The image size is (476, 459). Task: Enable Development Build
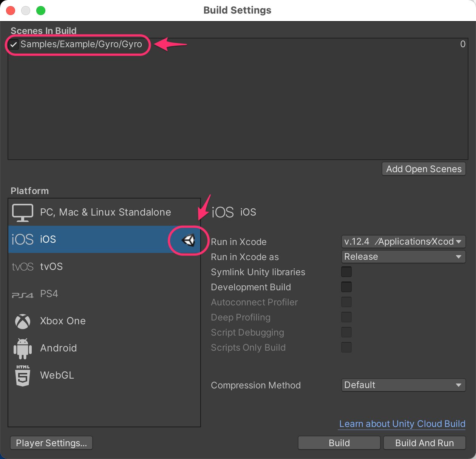pos(346,287)
